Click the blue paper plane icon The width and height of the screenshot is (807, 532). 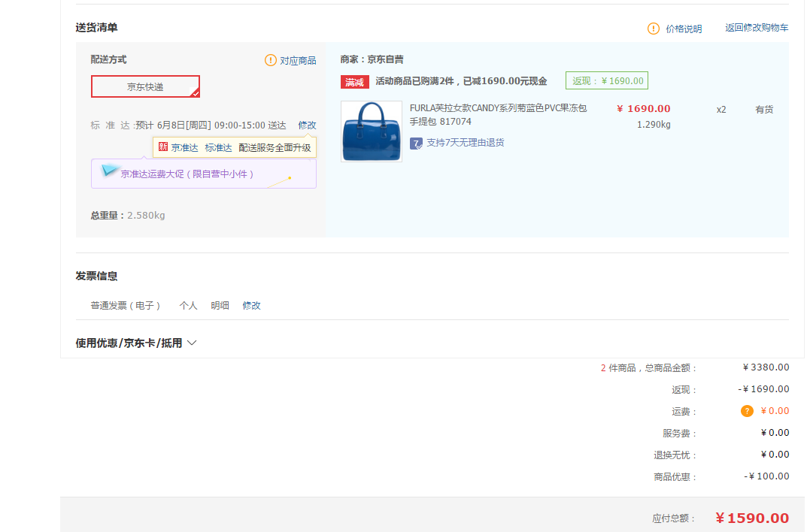tap(109, 170)
